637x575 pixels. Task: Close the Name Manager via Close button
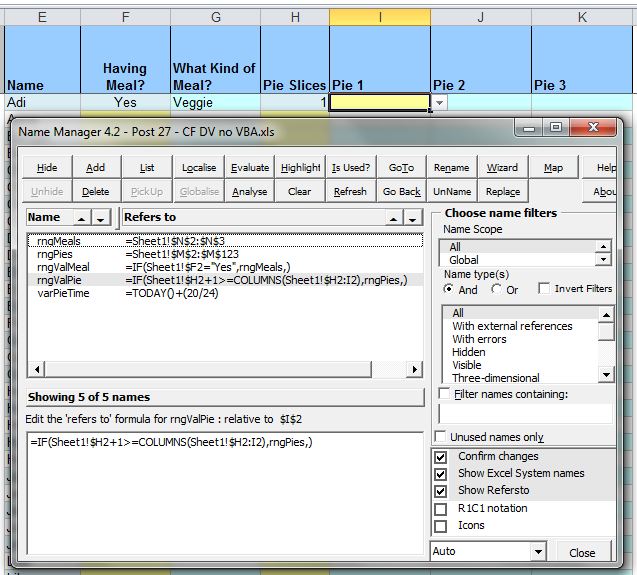coord(582,553)
